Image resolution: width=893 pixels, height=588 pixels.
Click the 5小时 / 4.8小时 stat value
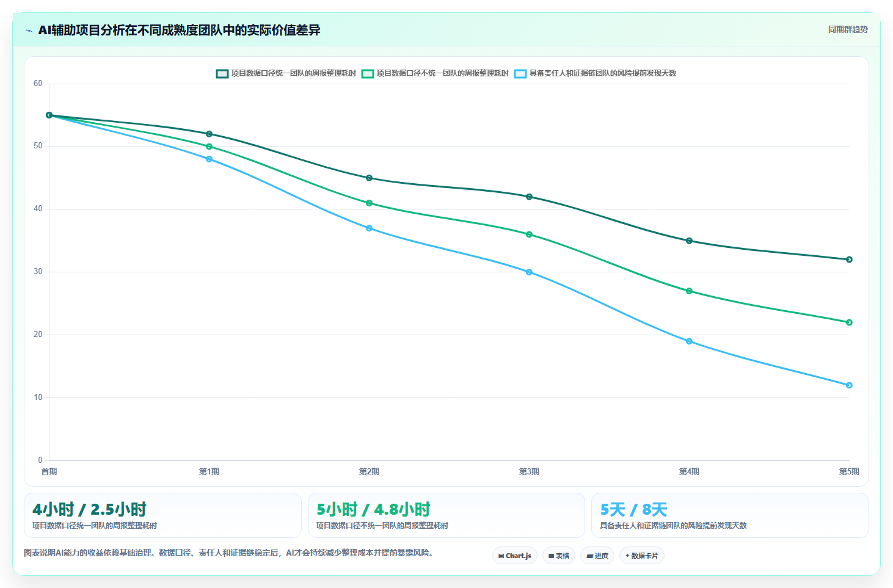pos(374,509)
